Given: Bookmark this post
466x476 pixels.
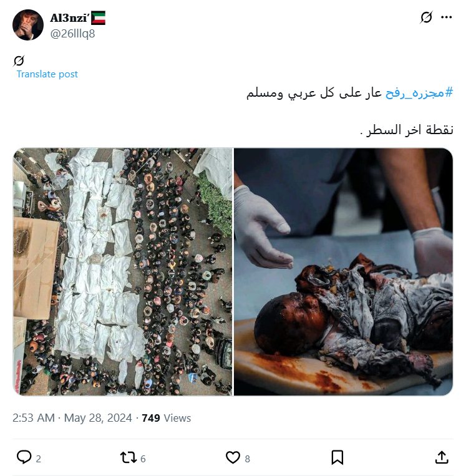Looking at the screenshot, I should 337,457.
